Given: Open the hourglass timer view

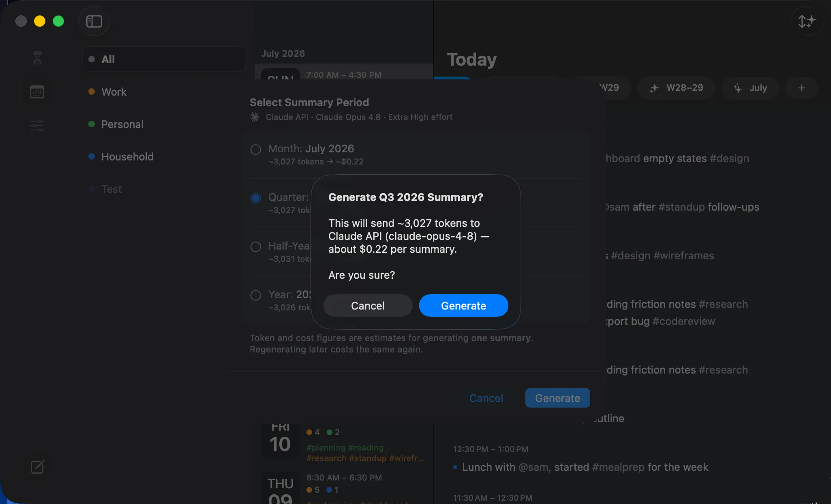Looking at the screenshot, I should 37,58.
